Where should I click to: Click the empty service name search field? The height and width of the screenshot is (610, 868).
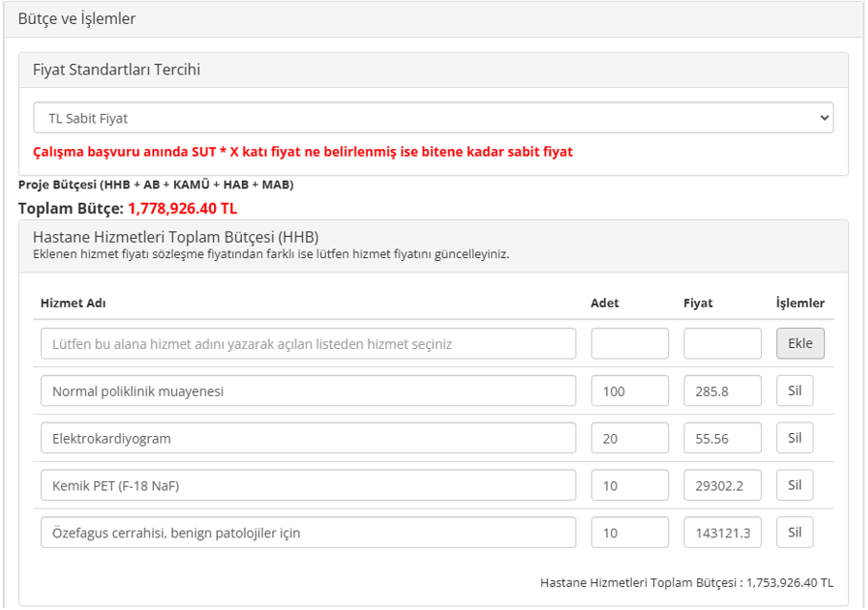point(308,343)
